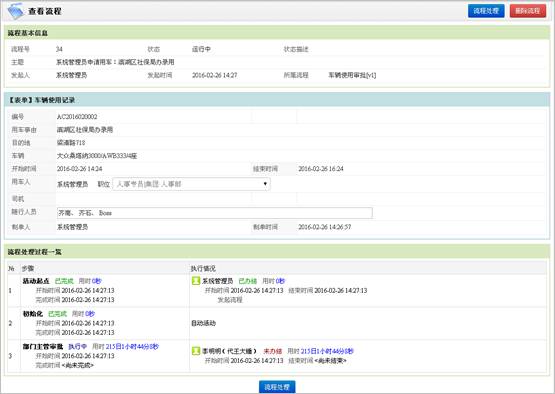Image resolution: width=555 pixels, height=394 pixels.
Task: Click the red 删除流程 button
Action: coord(528,11)
